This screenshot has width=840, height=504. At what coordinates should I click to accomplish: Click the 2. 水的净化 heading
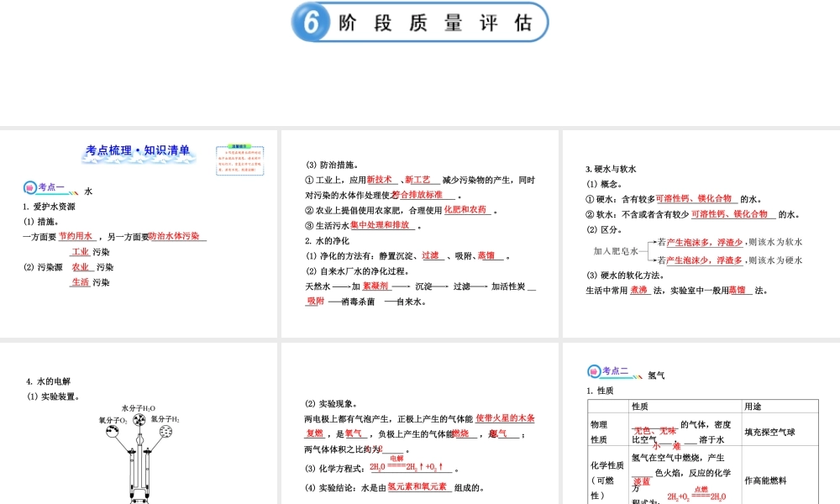327,241
